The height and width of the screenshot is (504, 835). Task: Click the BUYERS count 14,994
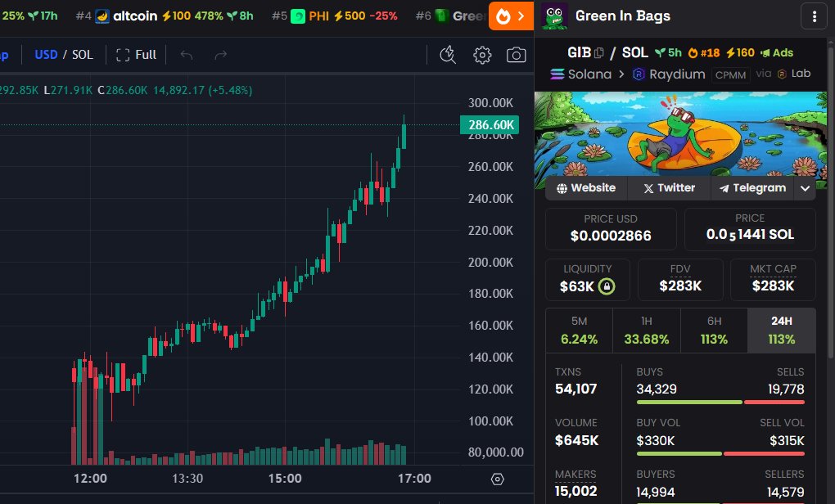tap(656, 493)
